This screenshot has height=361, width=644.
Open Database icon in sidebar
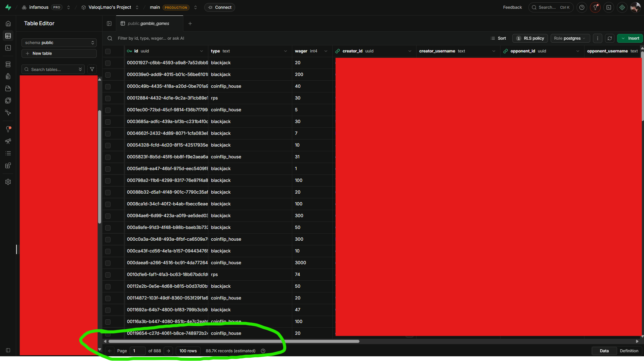tap(8, 64)
